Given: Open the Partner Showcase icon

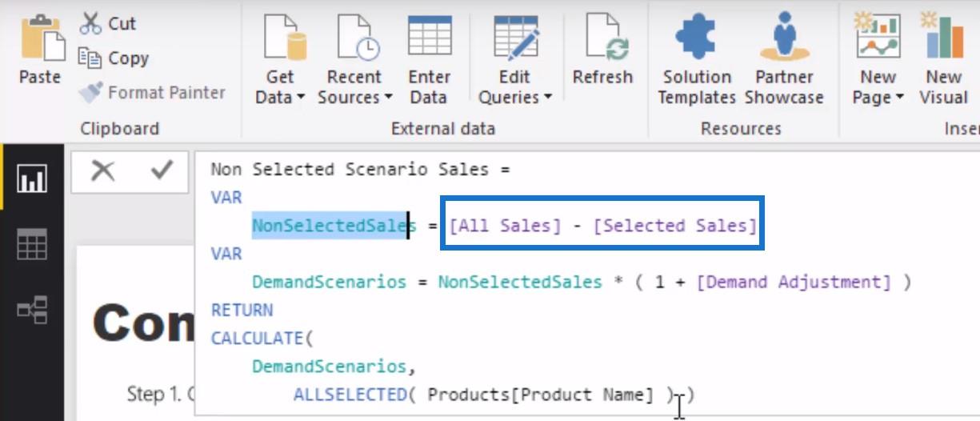Looking at the screenshot, I should point(784,37).
